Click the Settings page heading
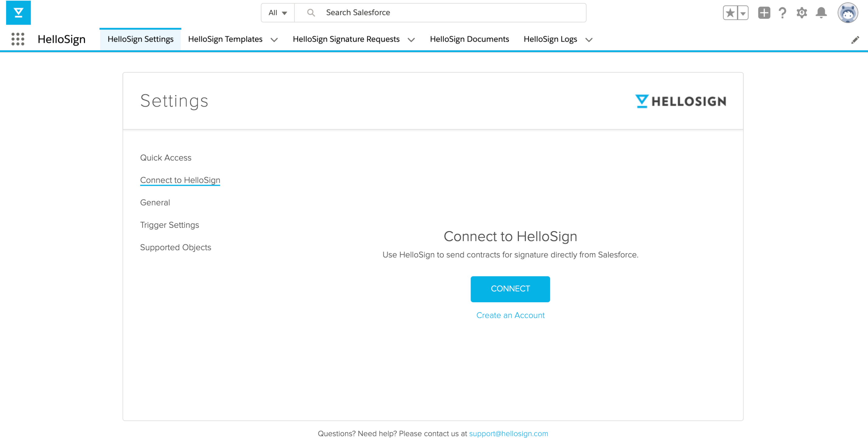Image resolution: width=868 pixels, height=447 pixels. (x=174, y=101)
